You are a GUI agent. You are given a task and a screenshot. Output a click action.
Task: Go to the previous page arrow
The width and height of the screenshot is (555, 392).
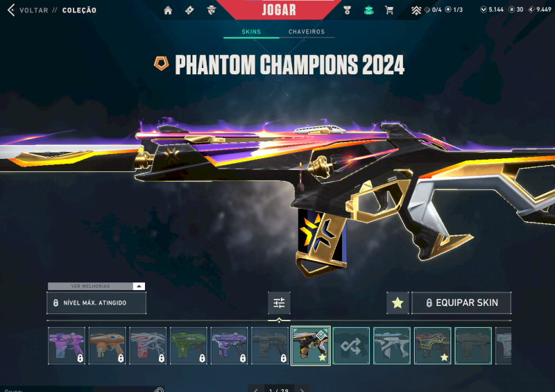tap(256, 390)
